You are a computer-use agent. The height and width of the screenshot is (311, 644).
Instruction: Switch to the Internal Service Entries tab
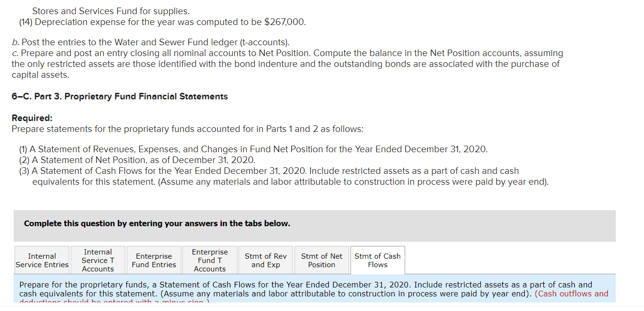42,260
